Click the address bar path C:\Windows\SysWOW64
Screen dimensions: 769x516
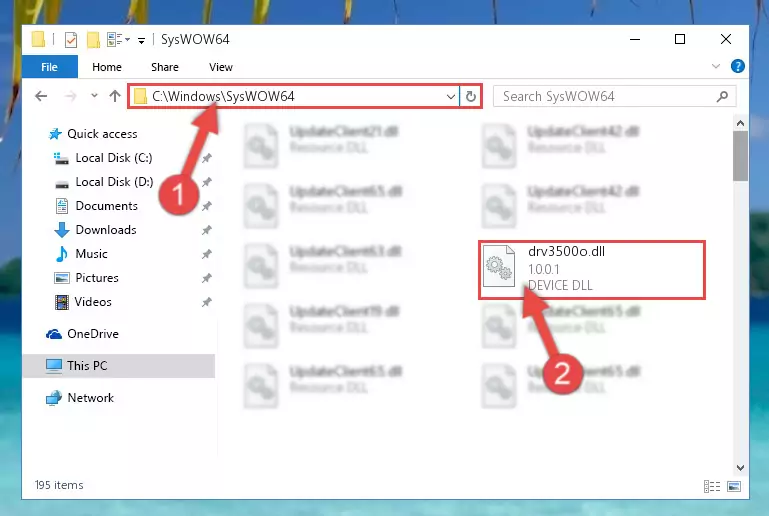(x=223, y=96)
